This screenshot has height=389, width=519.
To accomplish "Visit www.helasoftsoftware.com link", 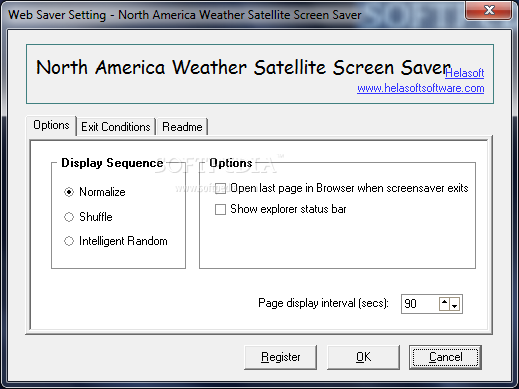I will tap(421, 88).
